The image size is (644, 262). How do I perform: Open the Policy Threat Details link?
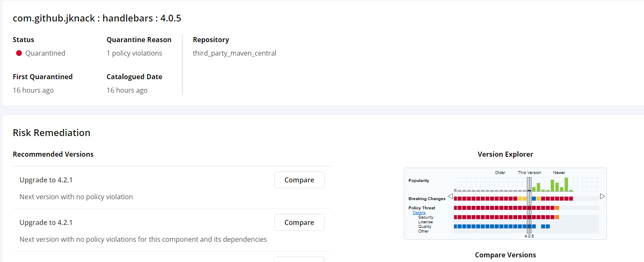click(x=419, y=213)
